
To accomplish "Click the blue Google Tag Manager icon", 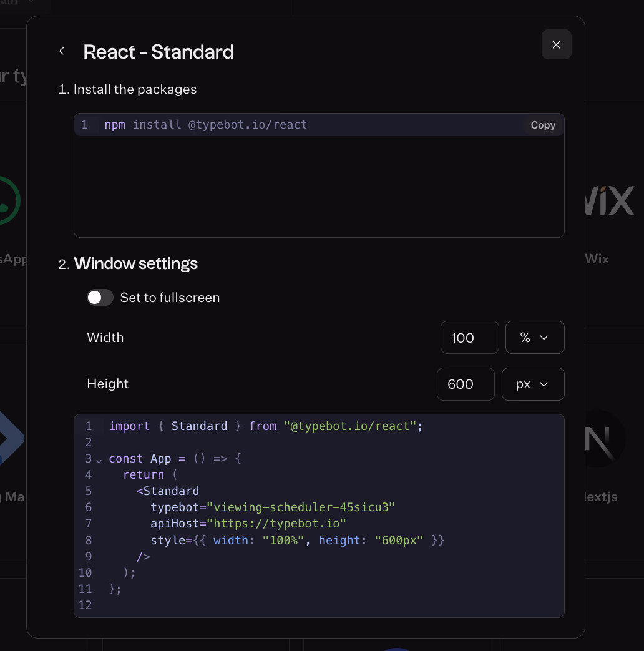I will [12, 439].
